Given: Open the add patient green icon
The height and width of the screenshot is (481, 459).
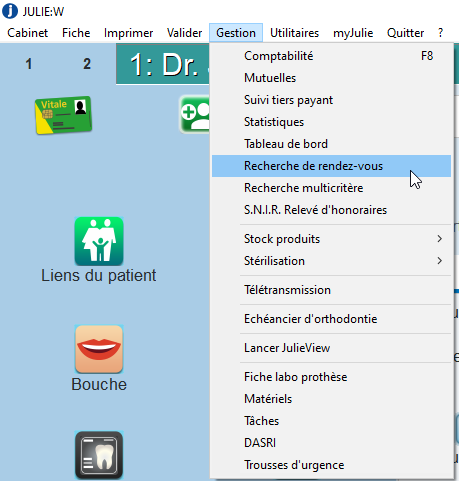Looking at the screenshot, I should coord(195,114).
